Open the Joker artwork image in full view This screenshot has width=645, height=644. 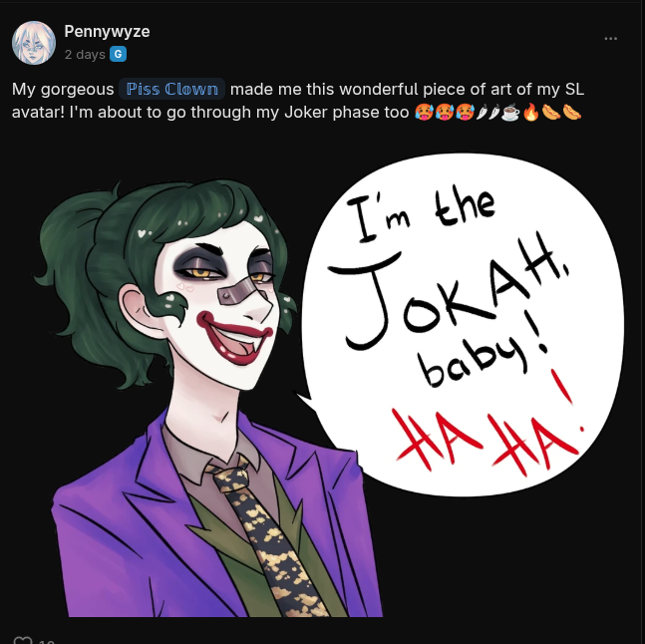click(322, 385)
